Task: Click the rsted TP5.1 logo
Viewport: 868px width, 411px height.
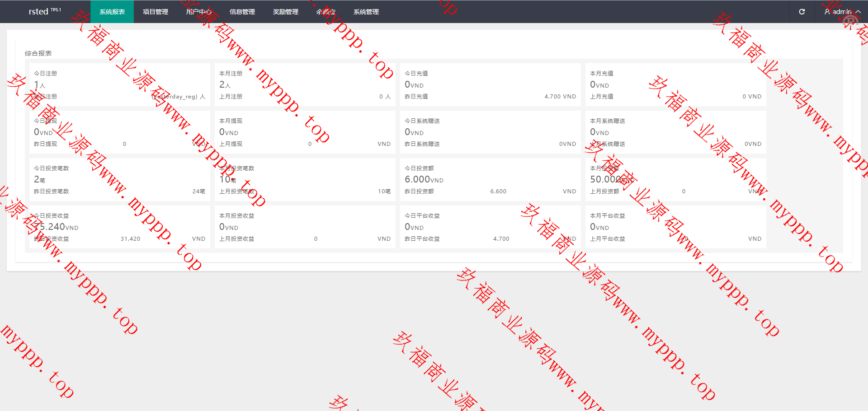Action: coord(44,11)
